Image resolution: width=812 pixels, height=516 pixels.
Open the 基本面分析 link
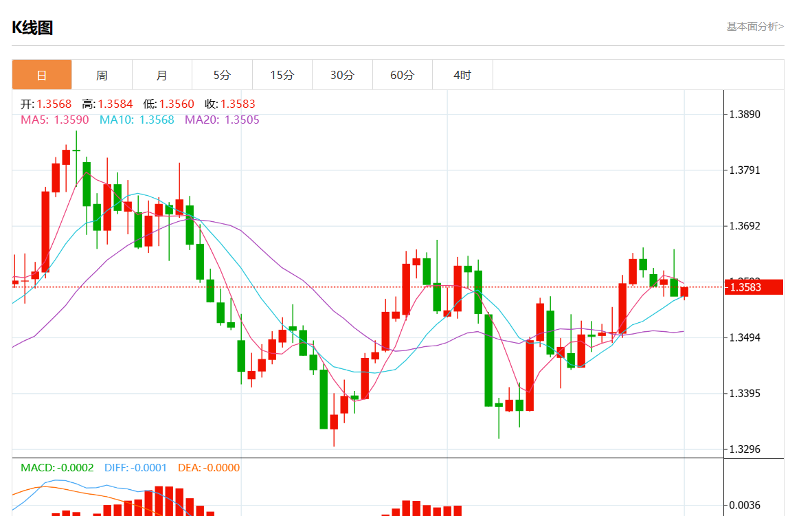tap(755, 26)
